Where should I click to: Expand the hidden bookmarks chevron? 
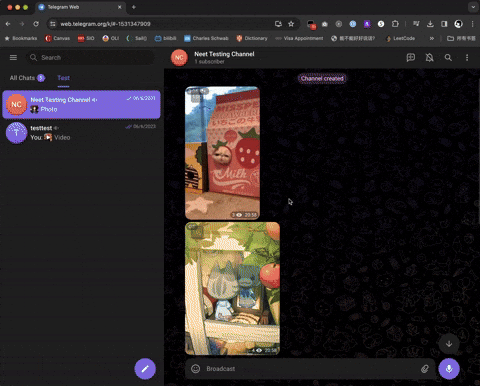click(432, 38)
